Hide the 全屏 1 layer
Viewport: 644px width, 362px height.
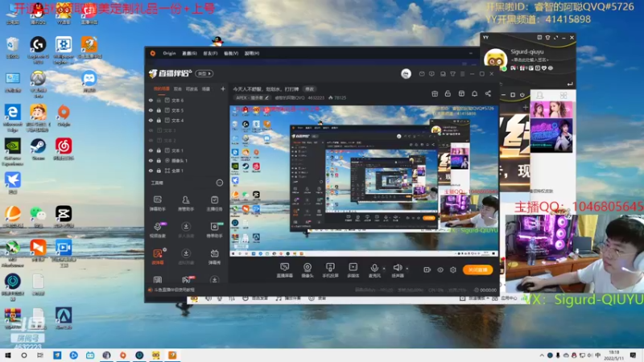151,171
